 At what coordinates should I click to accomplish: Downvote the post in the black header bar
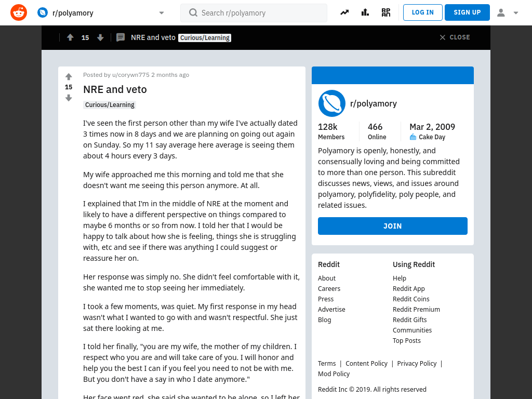[x=100, y=37]
